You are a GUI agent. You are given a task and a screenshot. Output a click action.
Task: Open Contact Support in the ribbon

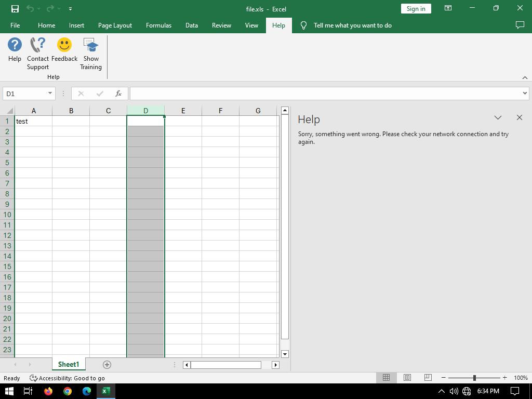coord(38,45)
